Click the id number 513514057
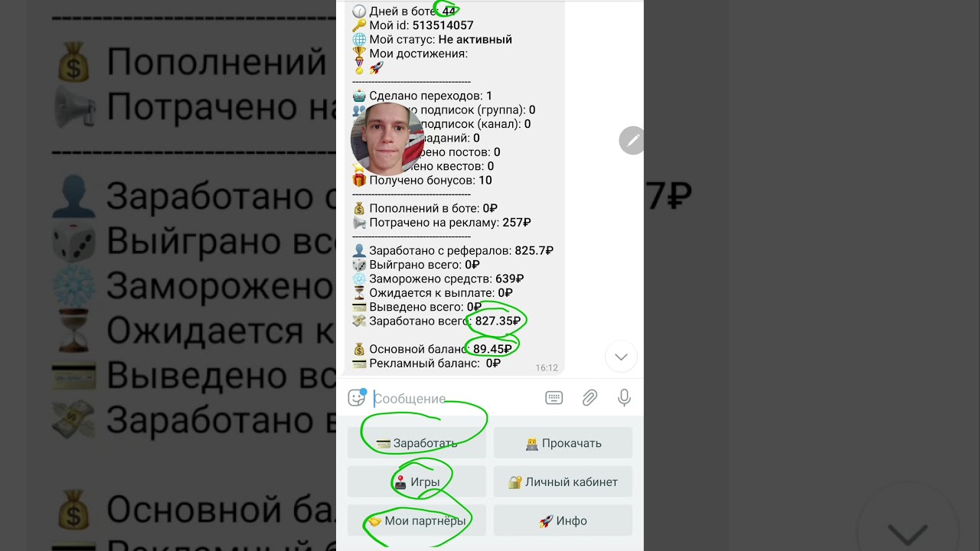Image resolution: width=980 pixels, height=551 pixels. pos(443,25)
